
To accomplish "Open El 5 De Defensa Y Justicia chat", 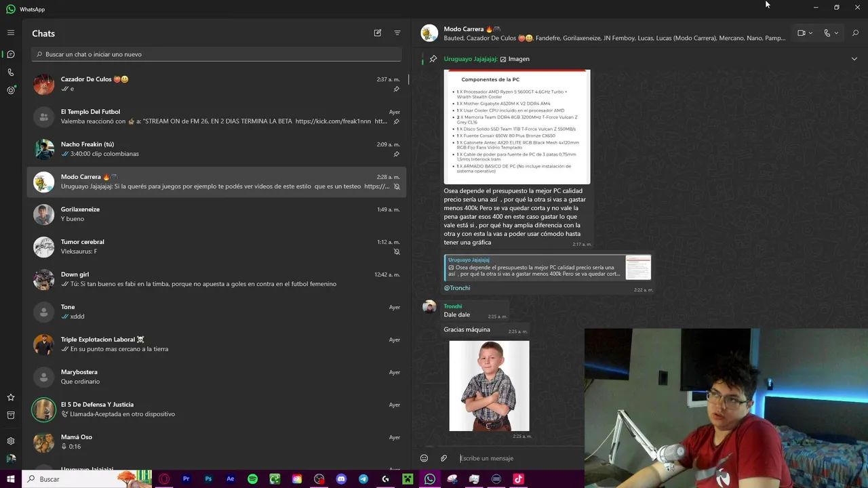I will pos(216,409).
